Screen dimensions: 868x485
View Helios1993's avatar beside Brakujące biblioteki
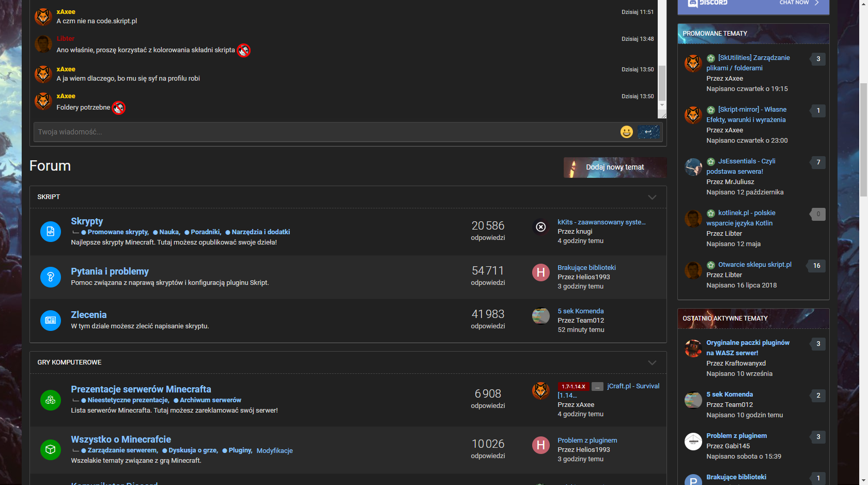click(x=541, y=272)
